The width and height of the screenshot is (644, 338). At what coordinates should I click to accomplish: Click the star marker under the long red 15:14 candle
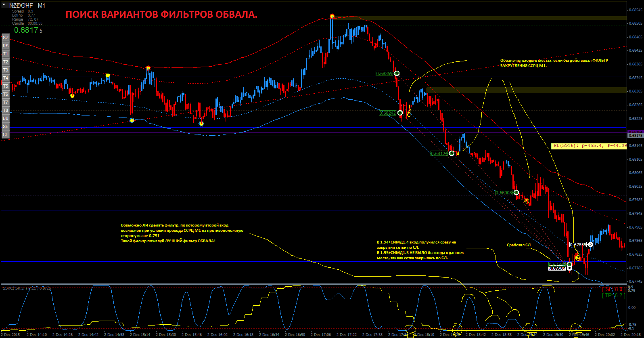click(132, 120)
